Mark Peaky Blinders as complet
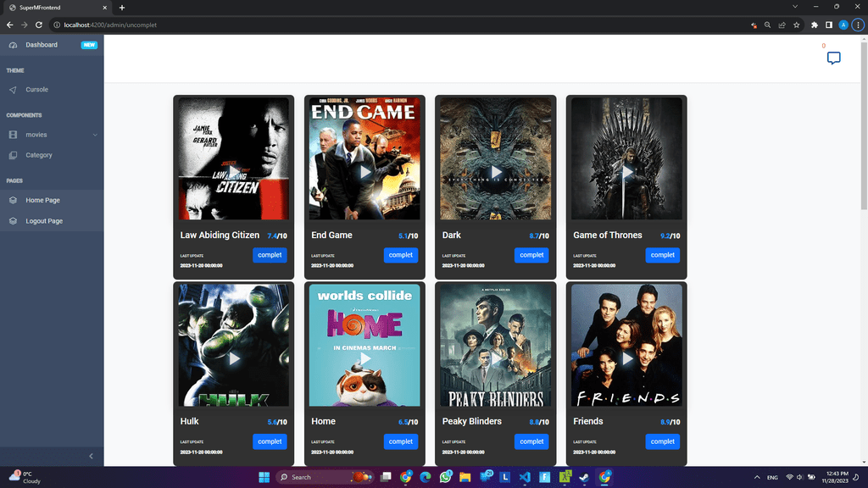Screen dimensions: 868x488 point(531,441)
